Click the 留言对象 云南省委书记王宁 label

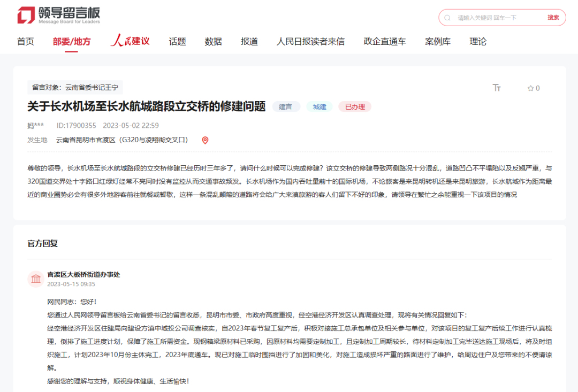[75, 87]
